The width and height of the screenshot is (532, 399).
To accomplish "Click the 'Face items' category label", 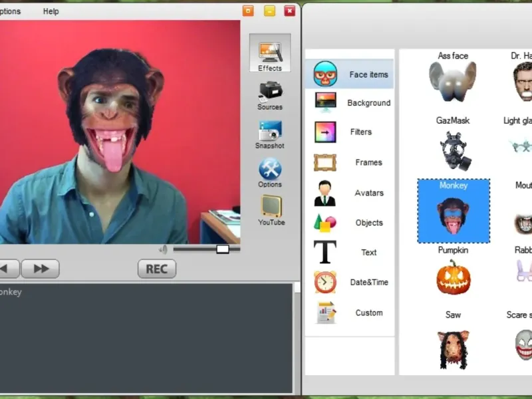I will pos(368,74).
